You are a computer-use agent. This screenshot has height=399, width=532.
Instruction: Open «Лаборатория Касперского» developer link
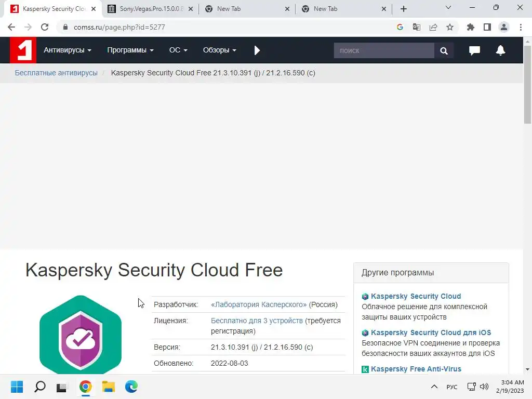259,304
